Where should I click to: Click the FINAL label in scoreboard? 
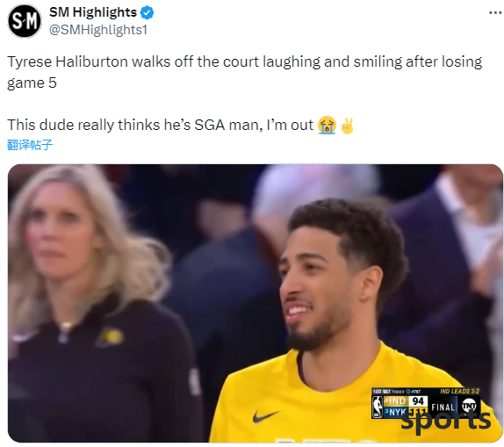point(443,407)
